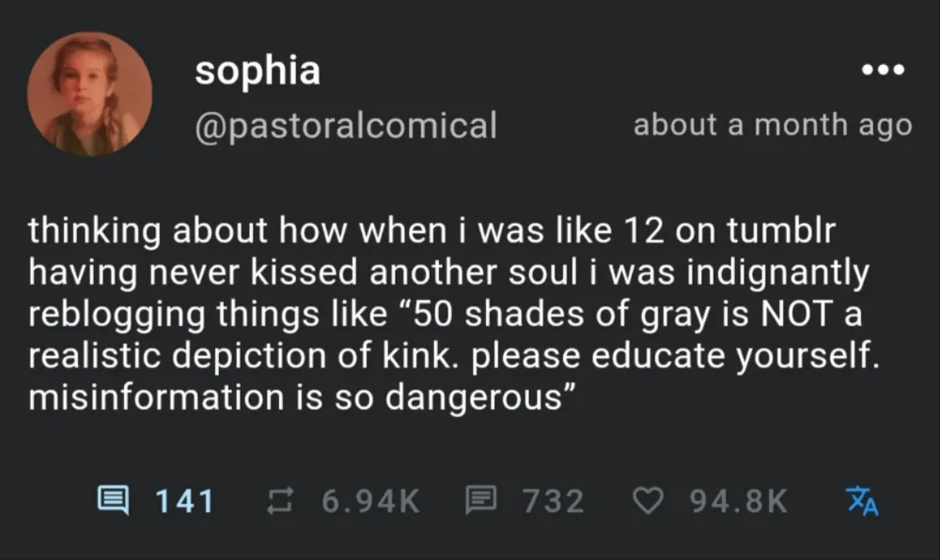View the 6.94K reposts count
This screenshot has height=560, width=940.
(x=371, y=501)
